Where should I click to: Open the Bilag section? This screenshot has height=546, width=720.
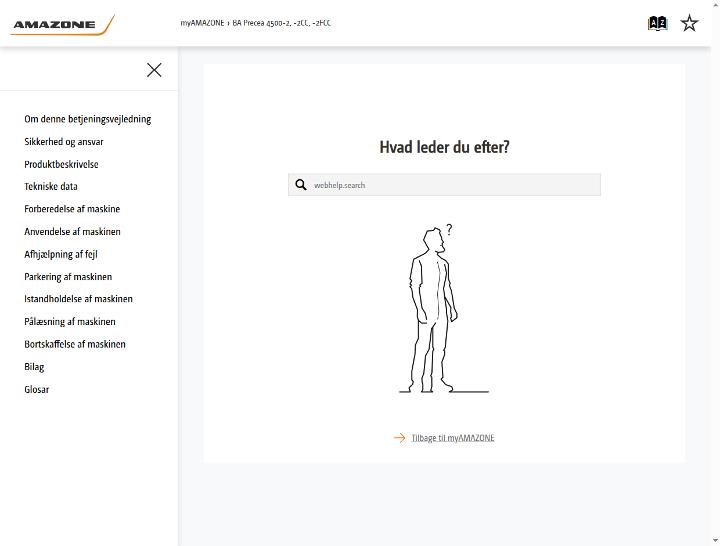pos(34,367)
